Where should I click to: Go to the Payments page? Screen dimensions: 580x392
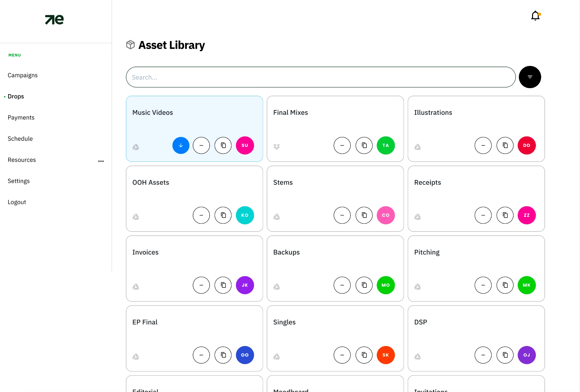click(21, 118)
